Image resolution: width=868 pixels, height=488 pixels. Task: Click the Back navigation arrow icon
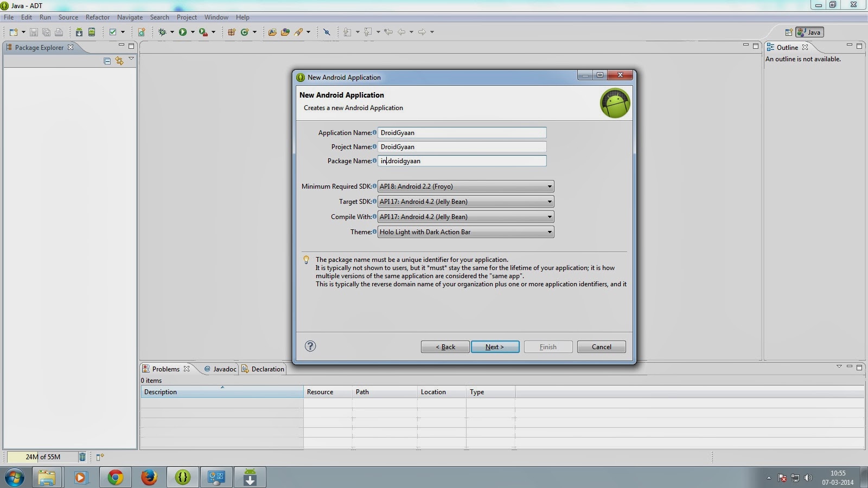tap(402, 32)
